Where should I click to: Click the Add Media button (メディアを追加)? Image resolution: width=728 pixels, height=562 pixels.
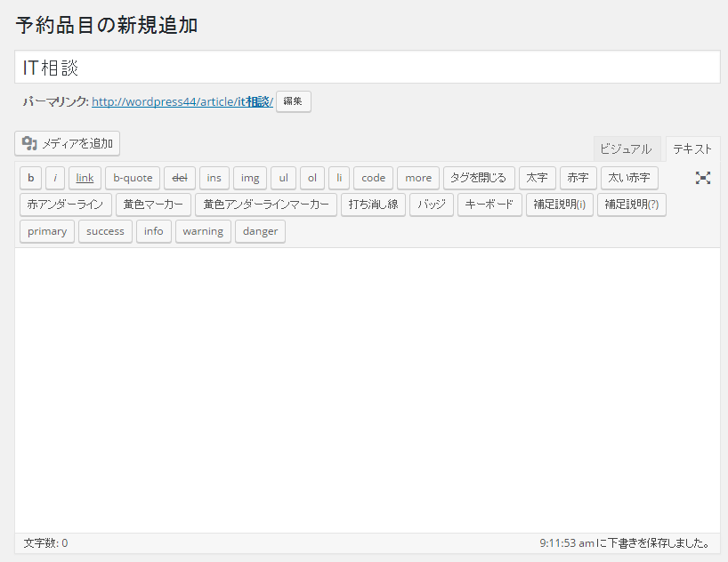click(x=68, y=143)
